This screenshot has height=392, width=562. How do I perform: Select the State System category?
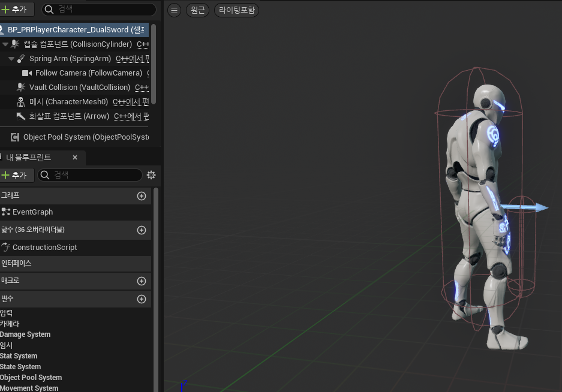(x=20, y=367)
